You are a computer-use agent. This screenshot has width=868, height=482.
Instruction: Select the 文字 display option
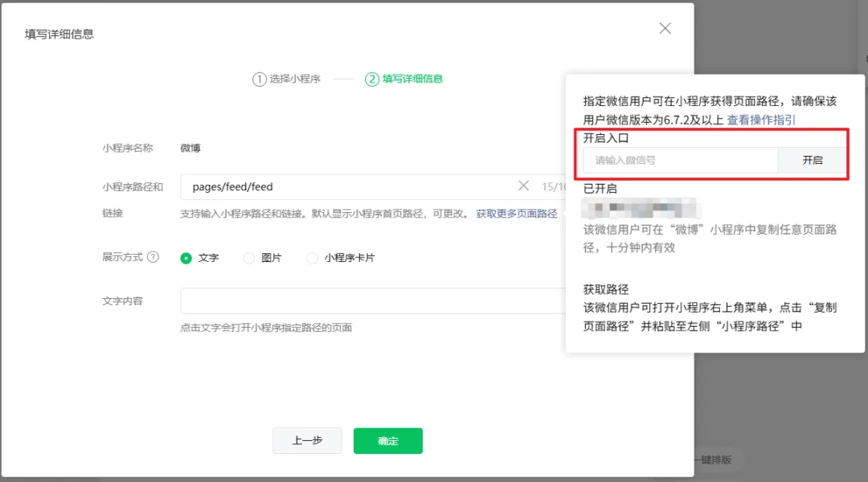pyautogui.click(x=186, y=258)
